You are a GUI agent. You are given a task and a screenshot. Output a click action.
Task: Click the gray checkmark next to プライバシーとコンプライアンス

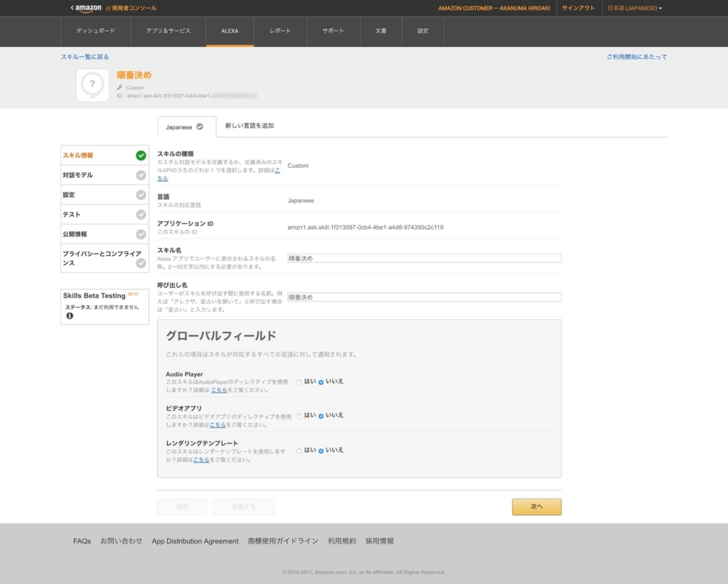click(141, 263)
